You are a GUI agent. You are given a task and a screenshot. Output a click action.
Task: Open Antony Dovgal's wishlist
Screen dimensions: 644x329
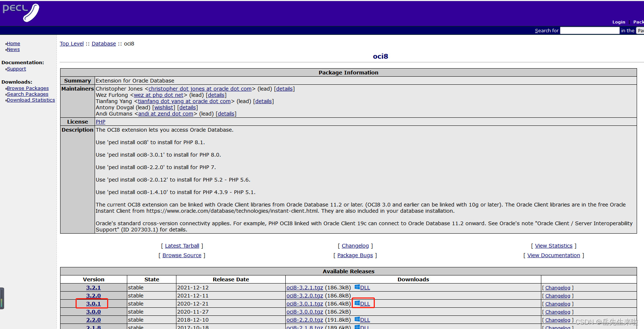164,107
